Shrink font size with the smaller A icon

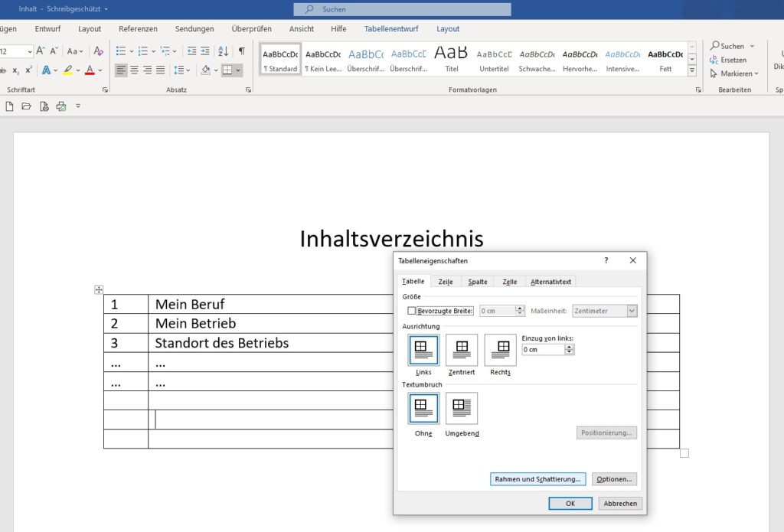[x=54, y=51]
